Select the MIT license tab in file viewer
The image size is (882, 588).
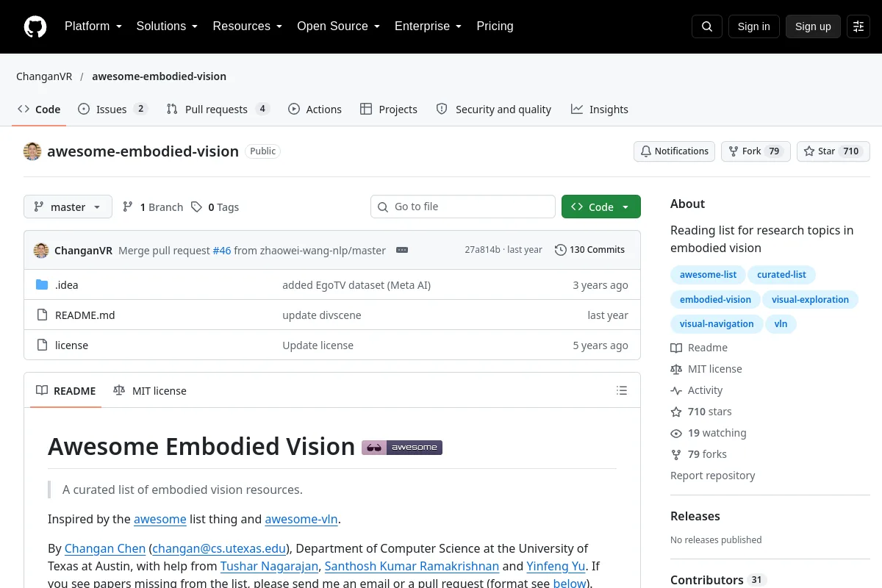click(x=150, y=391)
